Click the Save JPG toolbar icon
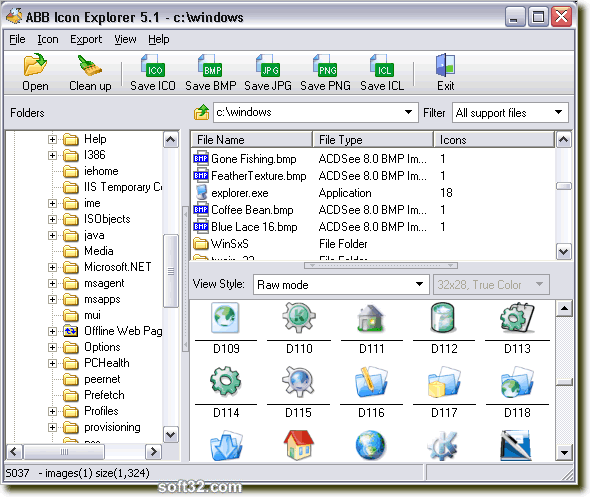The width and height of the screenshot is (590, 497). pyautogui.click(x=268, y=65)
